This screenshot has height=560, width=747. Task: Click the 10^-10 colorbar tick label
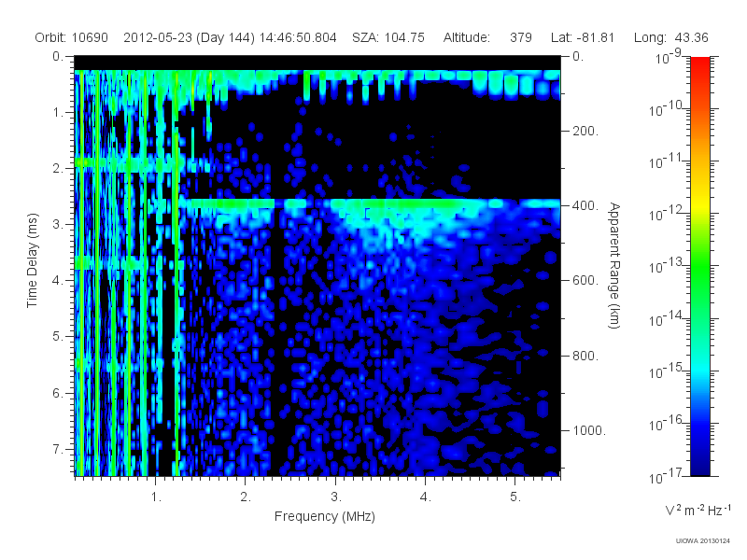pyautogui.click(x=667, y=108)
